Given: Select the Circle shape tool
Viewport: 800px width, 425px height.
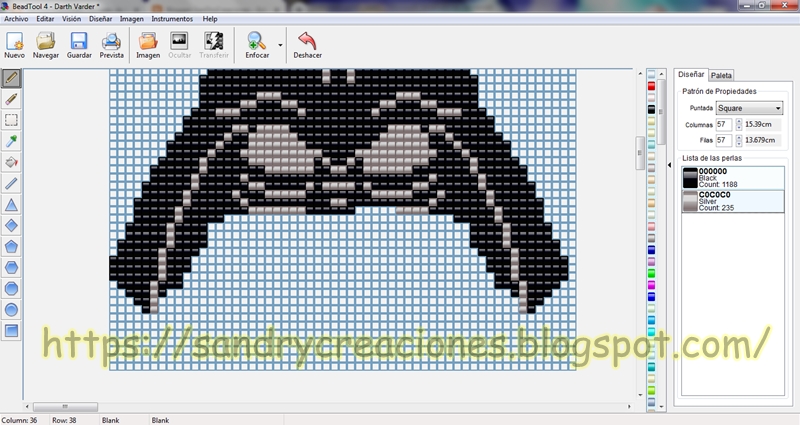Looking at the screenshot, I should coord(11,310).
